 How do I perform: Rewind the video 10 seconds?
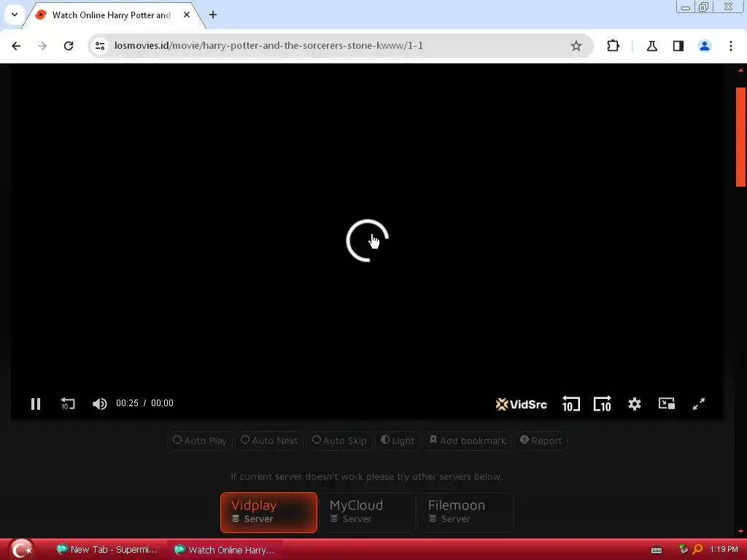pos(68,404)
